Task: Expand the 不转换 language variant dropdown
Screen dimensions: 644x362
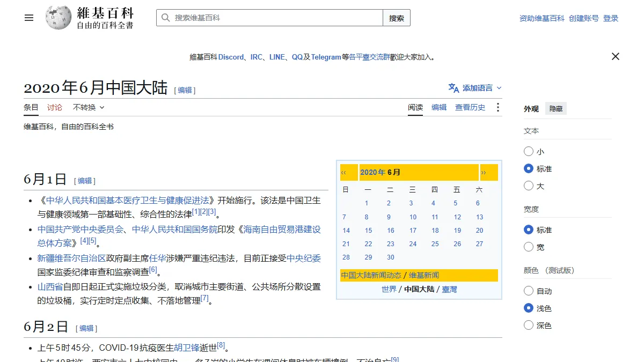Action: (89, 107)
